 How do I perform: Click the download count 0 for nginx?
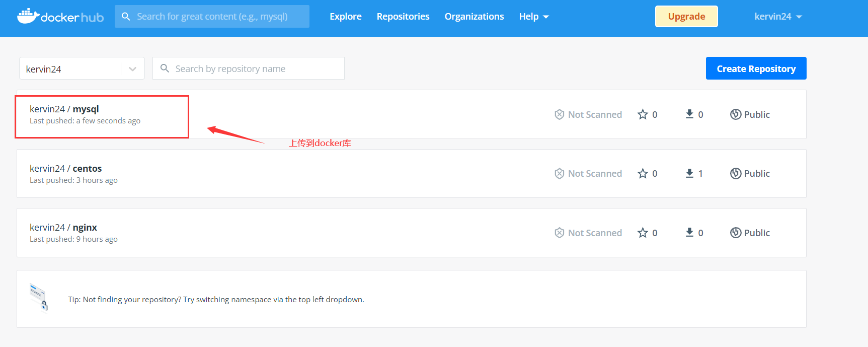(700, 233)
